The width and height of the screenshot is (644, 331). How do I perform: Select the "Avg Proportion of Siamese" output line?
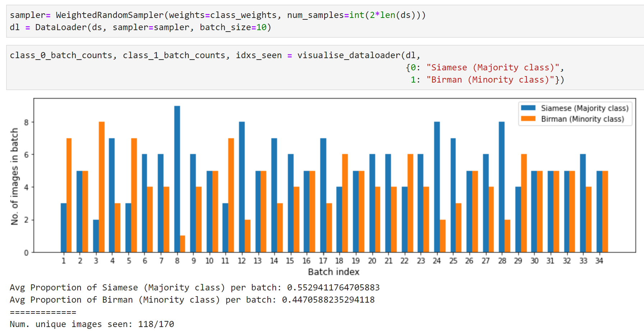click(195, 288)
